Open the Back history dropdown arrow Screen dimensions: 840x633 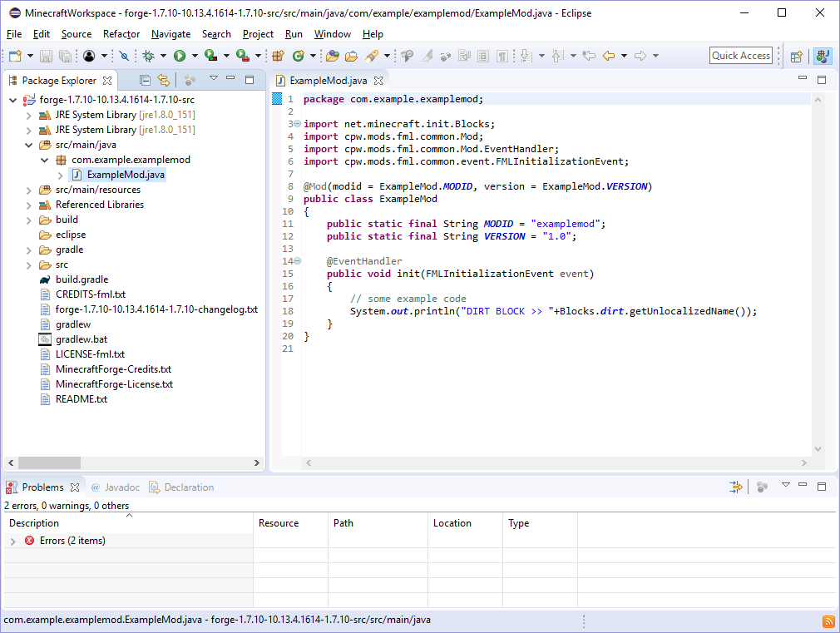(624, 56)
